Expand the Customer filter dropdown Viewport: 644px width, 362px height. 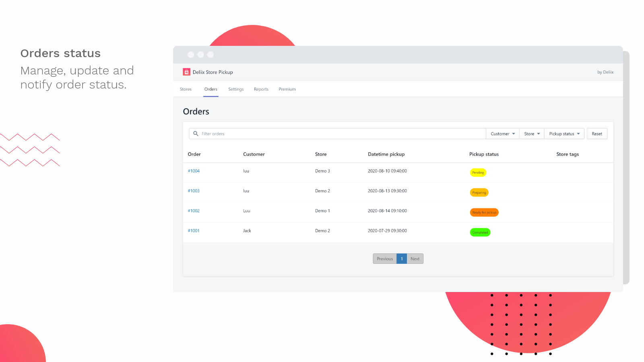pos(503,134)
